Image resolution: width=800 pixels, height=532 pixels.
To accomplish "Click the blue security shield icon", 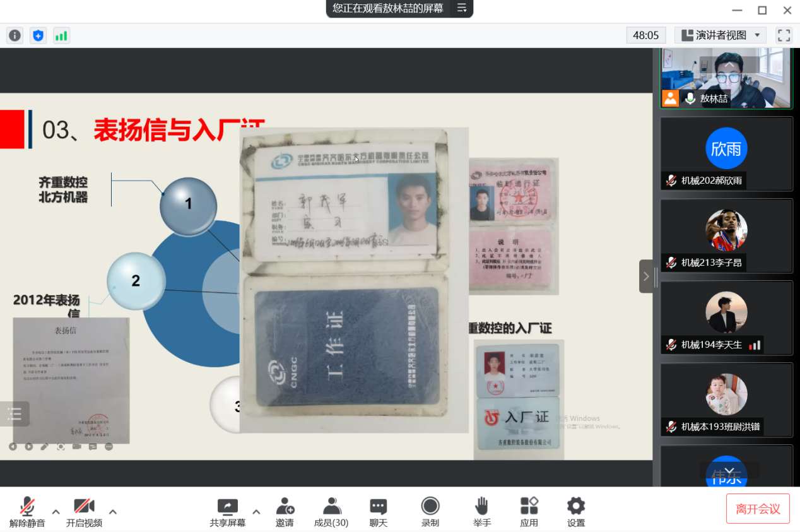I will click(38, 35).
